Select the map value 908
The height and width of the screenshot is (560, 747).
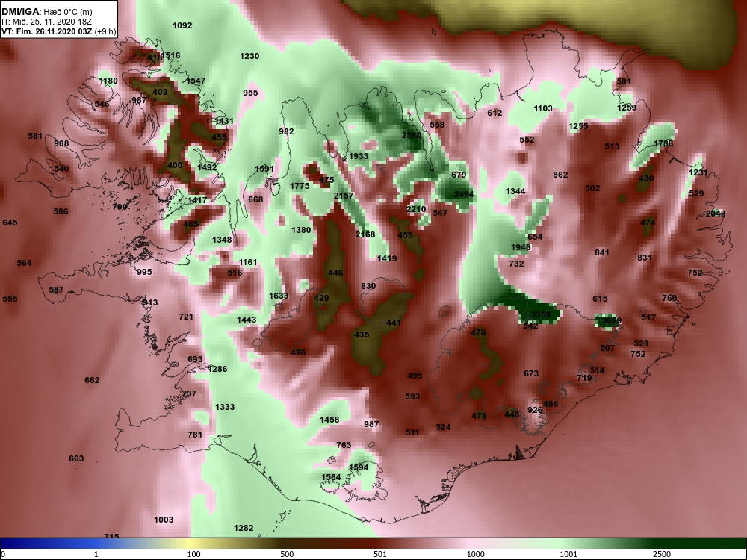(61, 143)
